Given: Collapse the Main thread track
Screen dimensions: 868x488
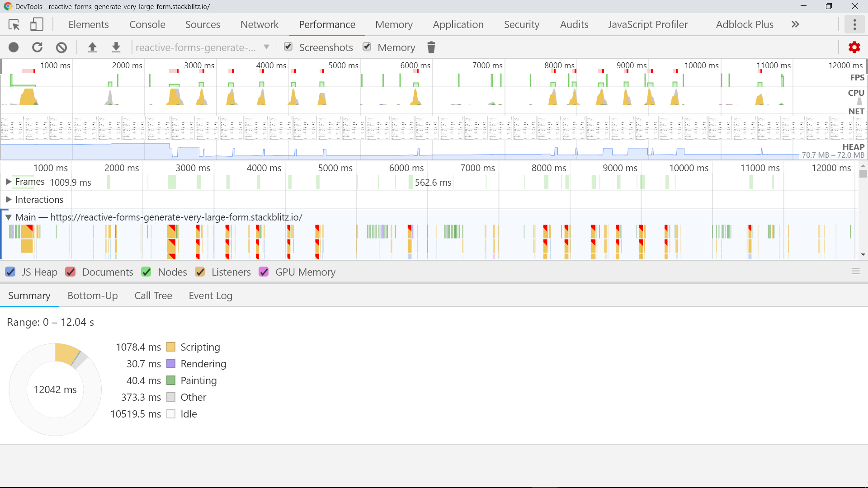Looking at the screenshot, I should [8, 217].
